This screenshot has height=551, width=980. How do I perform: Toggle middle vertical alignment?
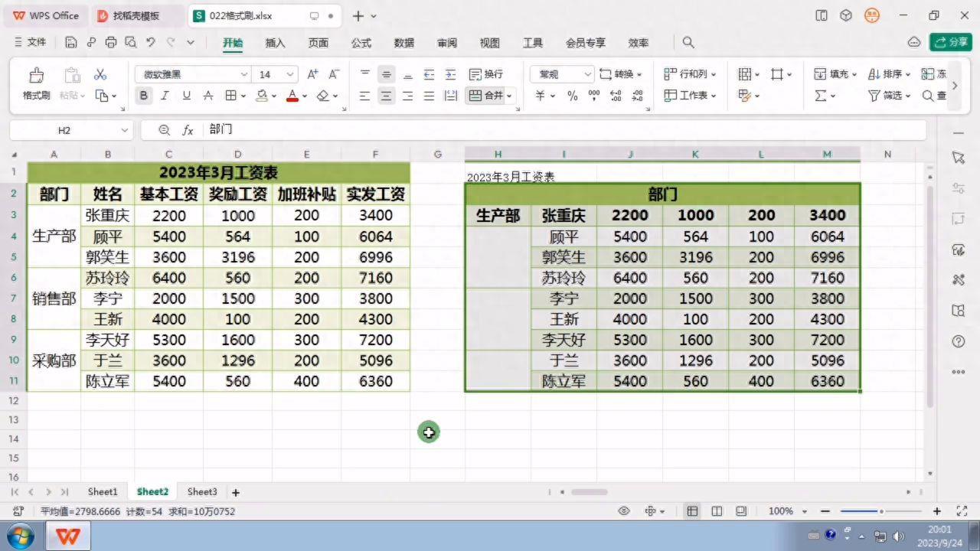coord(386,74)
